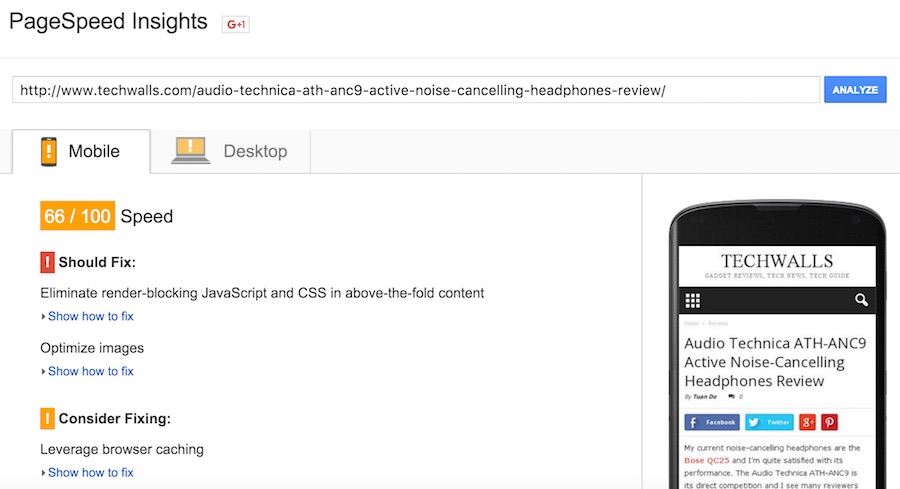Open the grid menu icon in phone preview
The width and height of the screenshot is (900, 489).
pyautogui.click(x=693, y=300)
